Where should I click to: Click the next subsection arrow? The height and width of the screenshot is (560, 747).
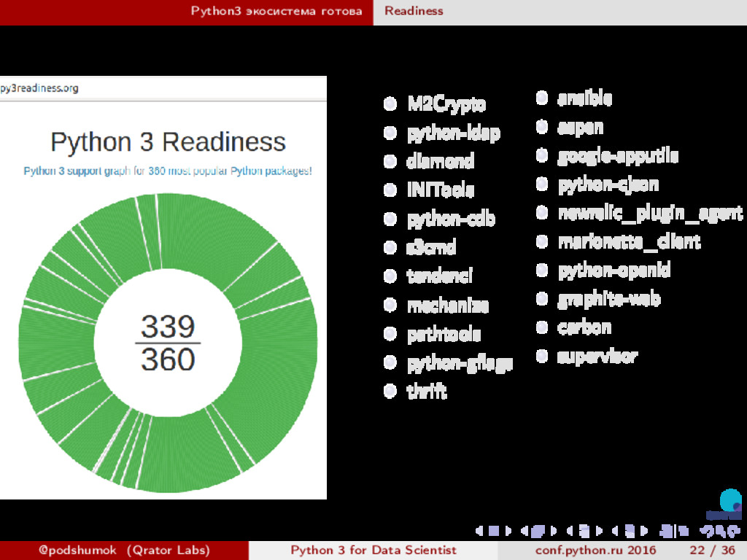coord(600,531)
